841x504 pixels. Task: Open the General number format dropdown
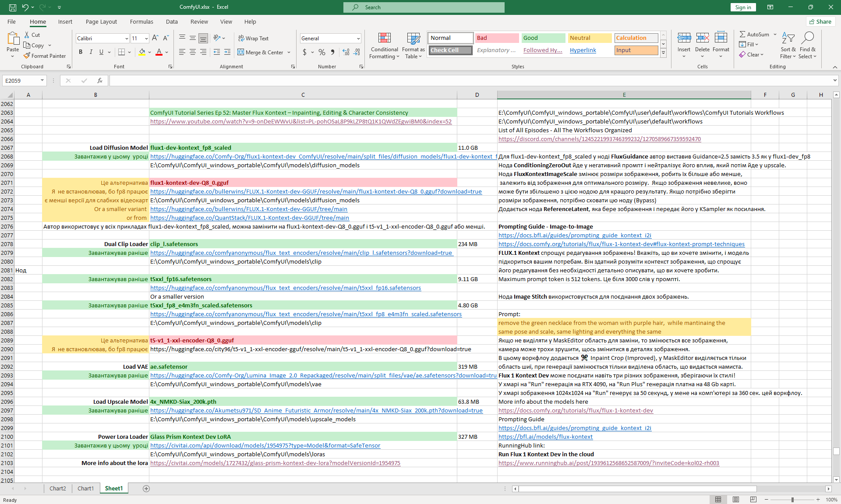pyautogui.click(x=358, y=39)
